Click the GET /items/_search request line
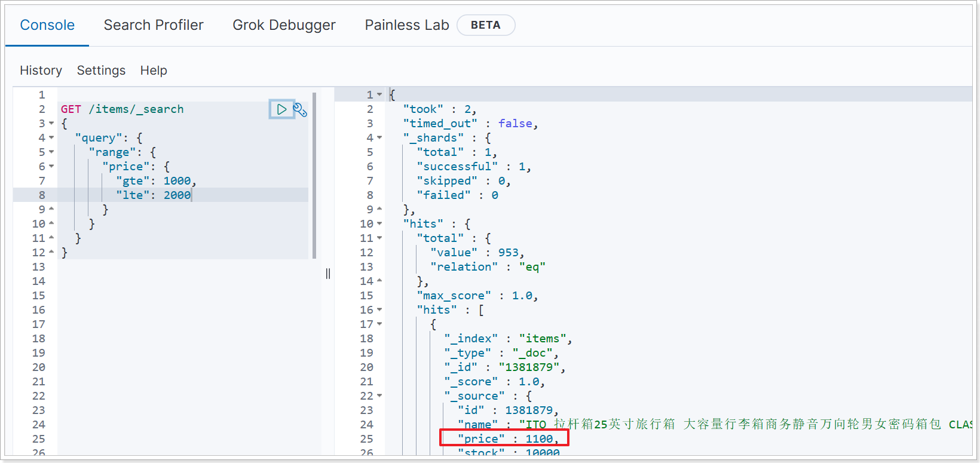This screenshot has height=463, width=980. point(122,109)
